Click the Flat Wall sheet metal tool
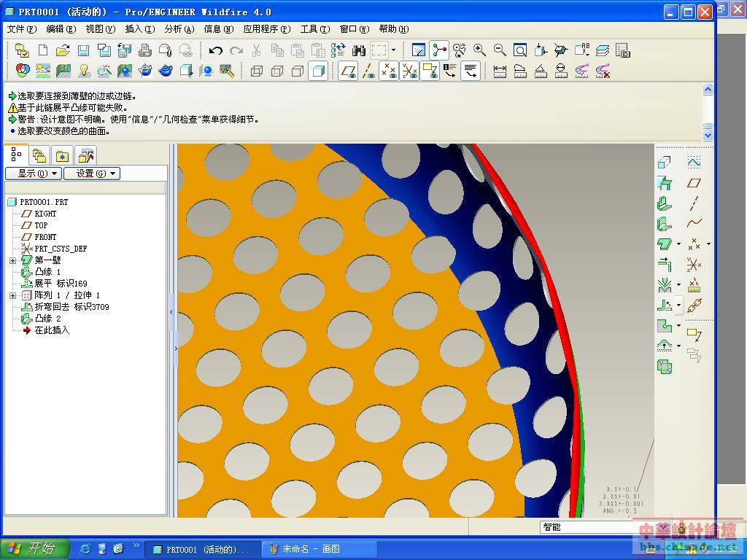Viewport: 747px width, 560px height. click(x=665, y=204)
